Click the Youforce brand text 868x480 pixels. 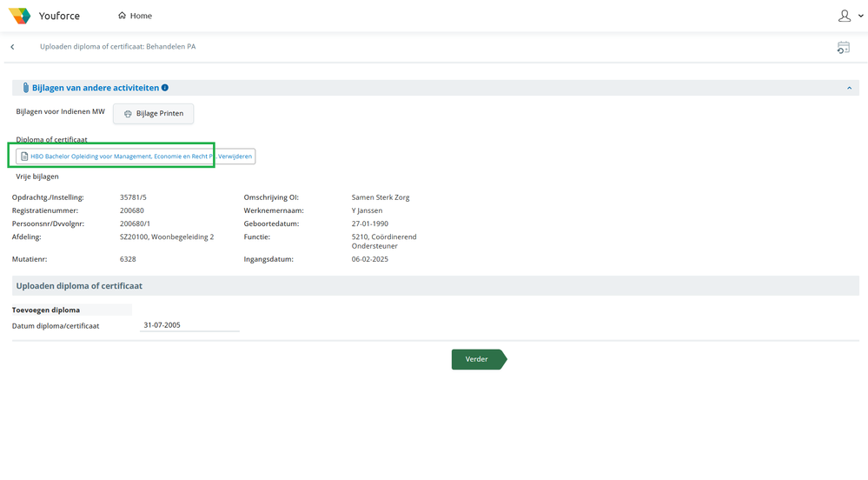[59, 16]
